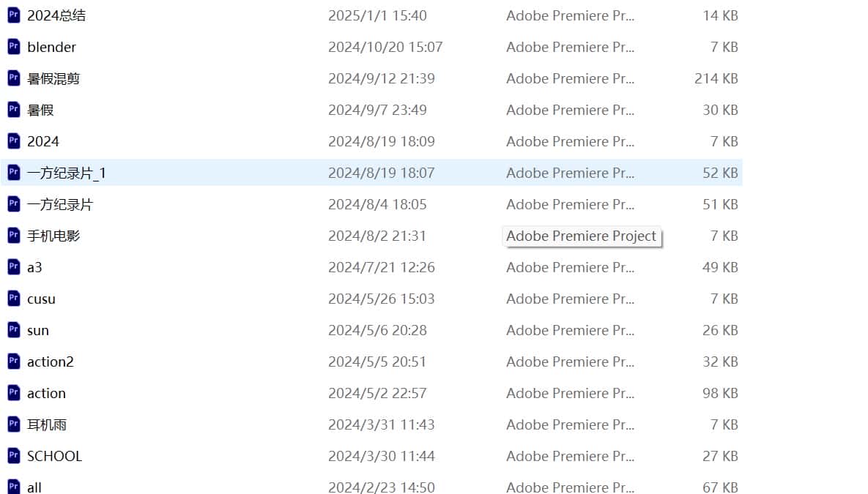Click the file named all
The width and height of the screenshot is (868, 494).
coord(34,487)
